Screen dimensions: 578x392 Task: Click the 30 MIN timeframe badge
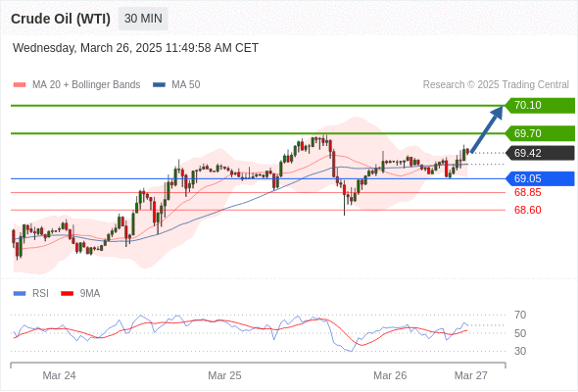pyautogui.click(x=143, y=19)
